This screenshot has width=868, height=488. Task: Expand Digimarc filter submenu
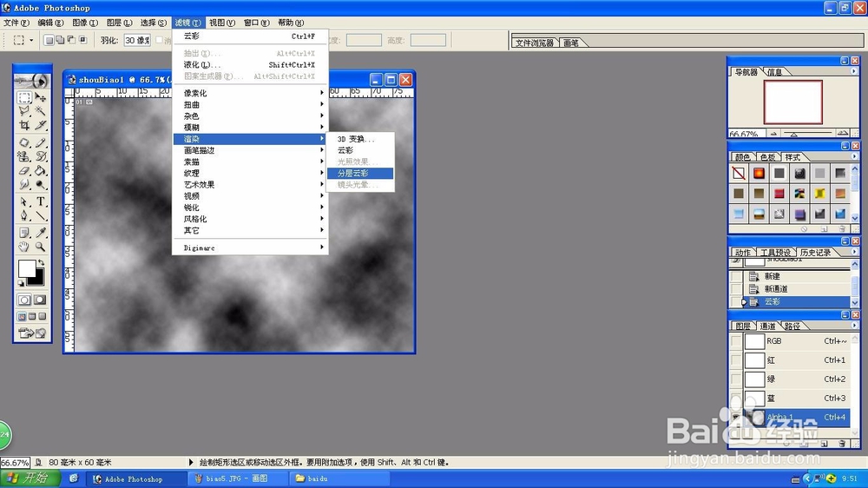point(250,247)
